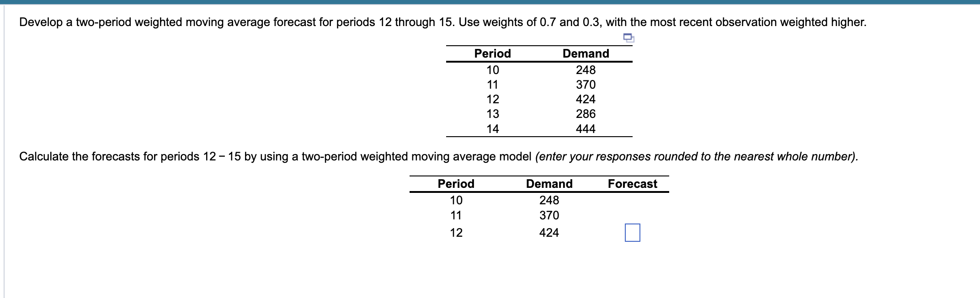Click the Period column header in first table

tap(492, 53)
